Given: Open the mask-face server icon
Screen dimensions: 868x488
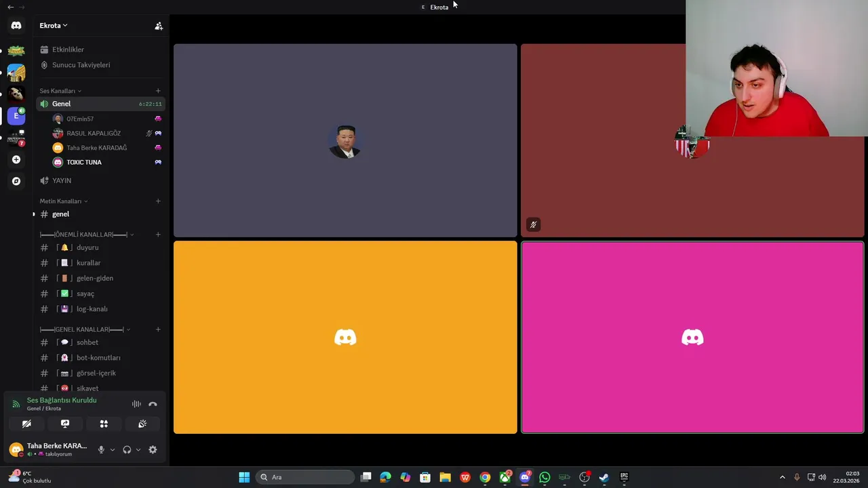Looking at the screenshot, I should coord(16,94).
